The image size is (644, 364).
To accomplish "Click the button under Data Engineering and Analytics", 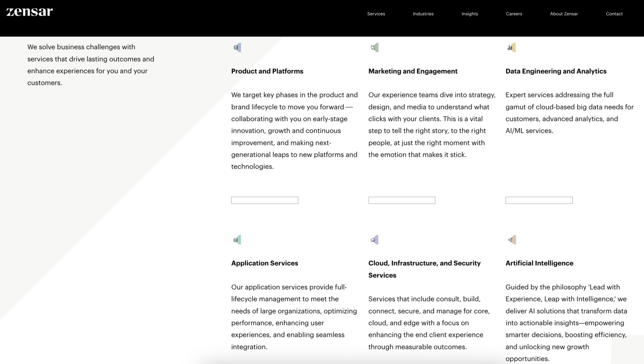I will point(539,200).
